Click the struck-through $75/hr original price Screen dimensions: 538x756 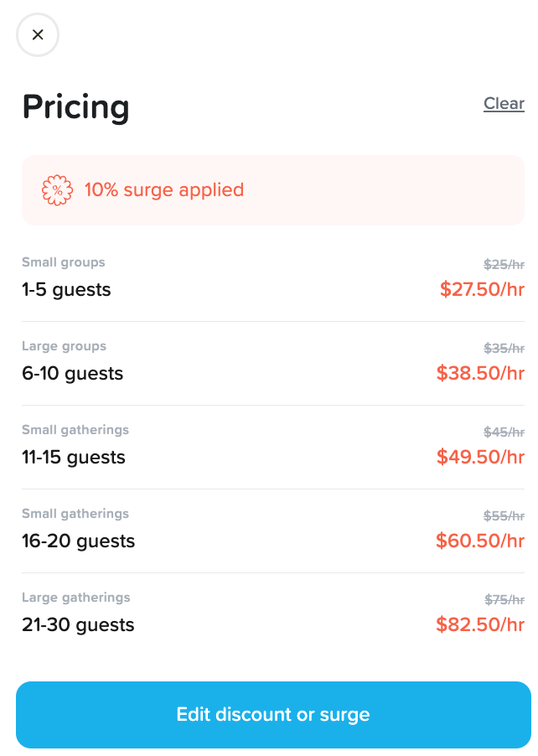[x=504, y=600]
